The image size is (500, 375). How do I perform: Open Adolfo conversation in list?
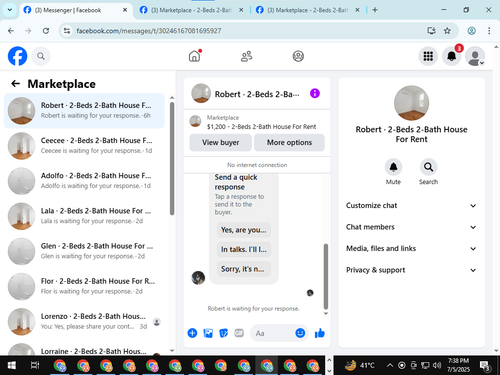tap(84, 181)
